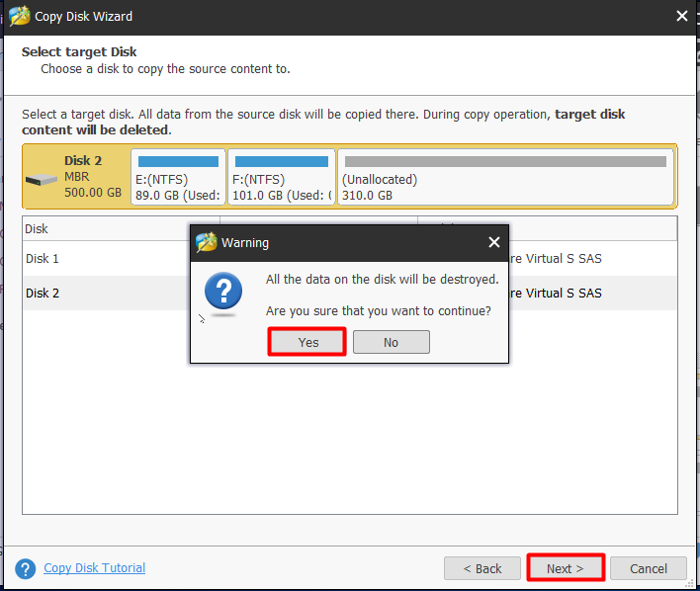Click 'Virtual S SAS' text in Disk 2 row
Image resolution: width=700 pixels, height=591 pixels.
click(x=564, y=293)
